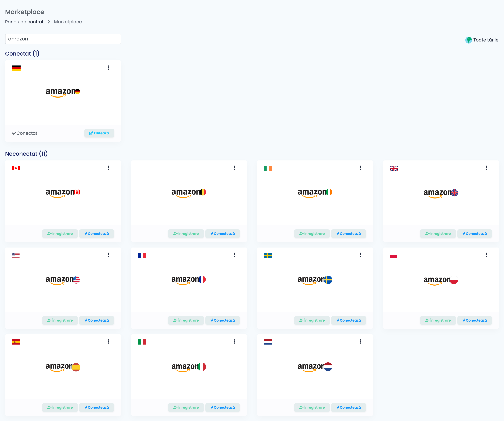Click Conectează on the Amazon Spain card
This screenshot has width=504, height=421.
coord(97,407)
